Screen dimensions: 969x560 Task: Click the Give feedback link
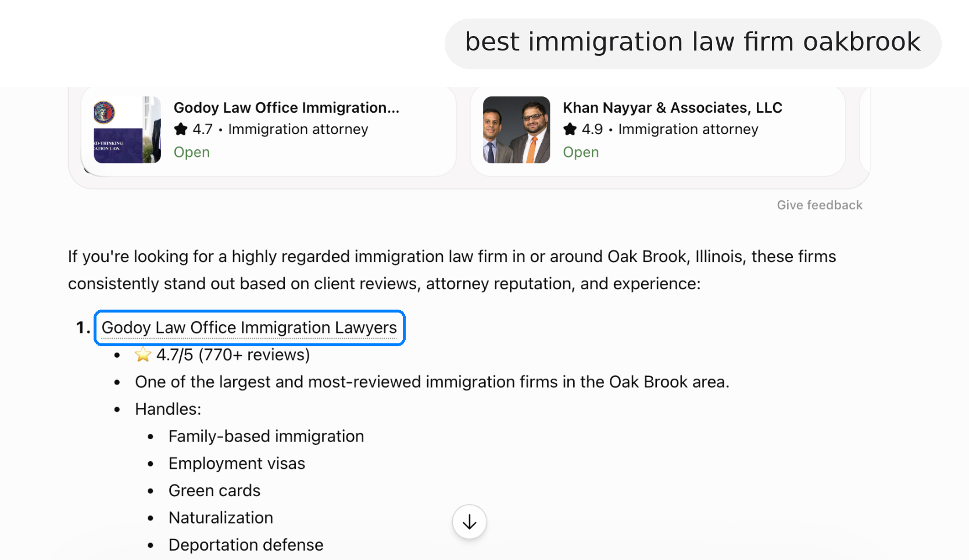point(820,205)
